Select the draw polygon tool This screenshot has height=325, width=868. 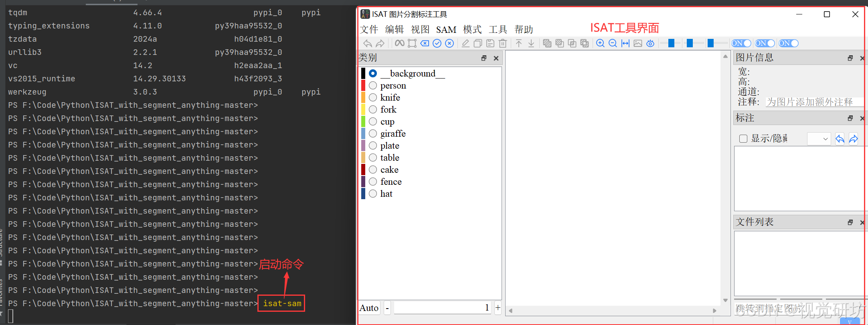tap(412, 43)
